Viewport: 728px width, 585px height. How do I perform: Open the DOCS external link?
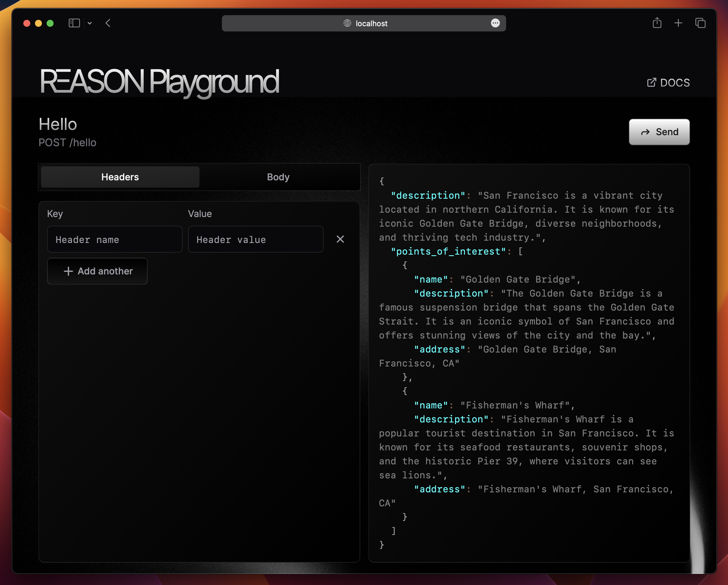pyautogui.click(x=668, y=82)
